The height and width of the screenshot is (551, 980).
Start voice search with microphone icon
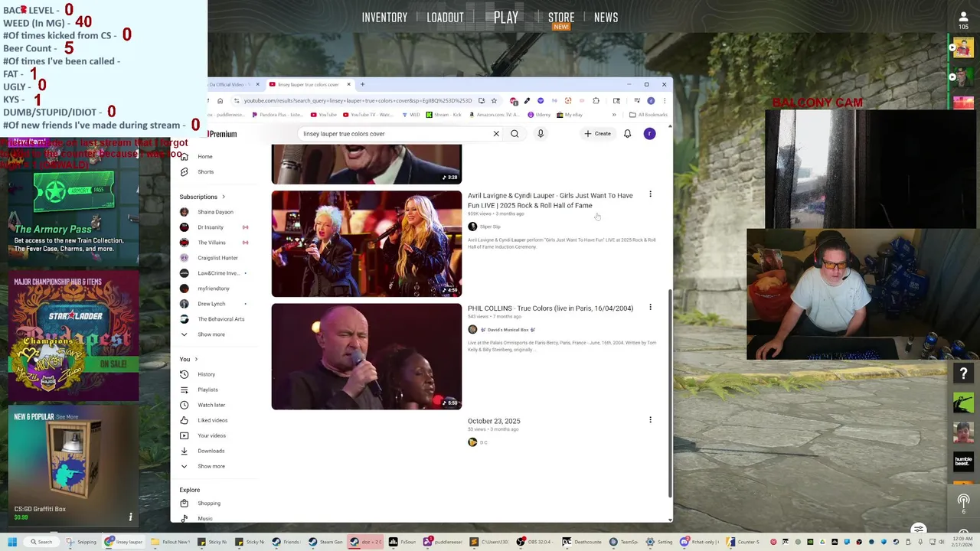[541, 134]
